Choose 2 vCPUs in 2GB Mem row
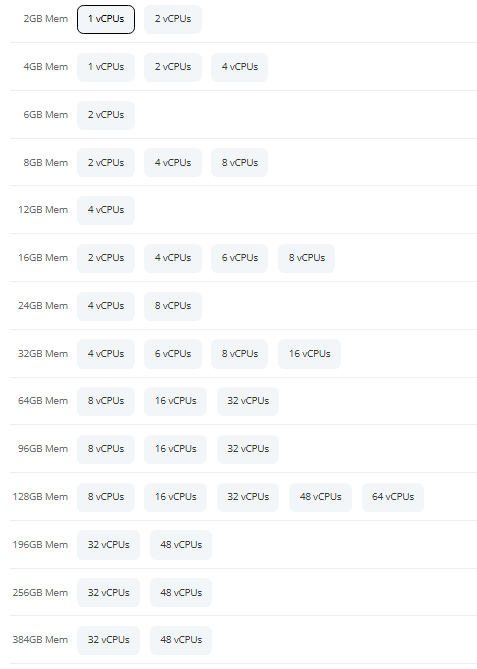The image size is (477, 669). coord(173,19)
